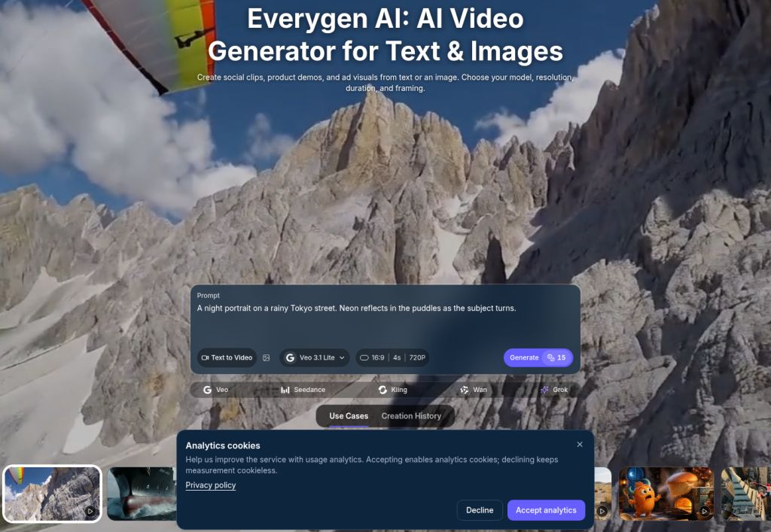The height and width of the screenshot is (532, 771).
Task: Click the Wan logo icon
Action: [x=464, y=390]
